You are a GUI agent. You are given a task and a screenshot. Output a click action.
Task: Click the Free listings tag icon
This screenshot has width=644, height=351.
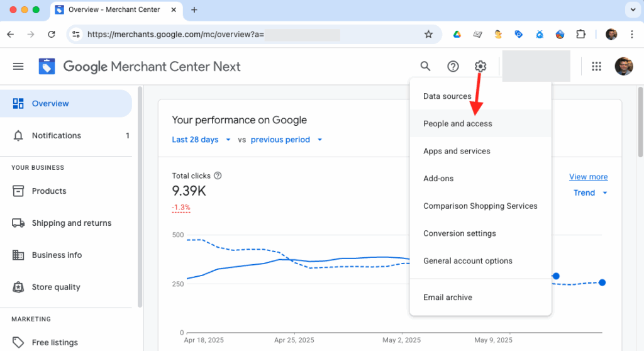coord(18,342)
